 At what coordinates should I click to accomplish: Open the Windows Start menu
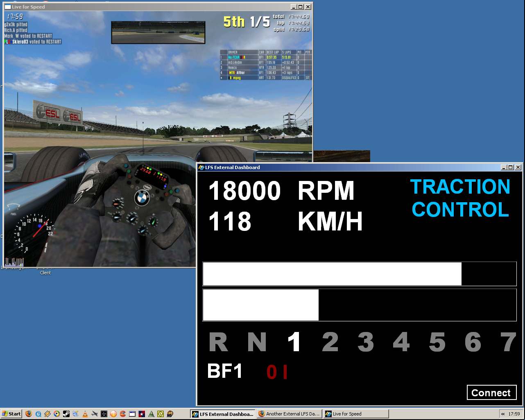(x=11, y=414)
